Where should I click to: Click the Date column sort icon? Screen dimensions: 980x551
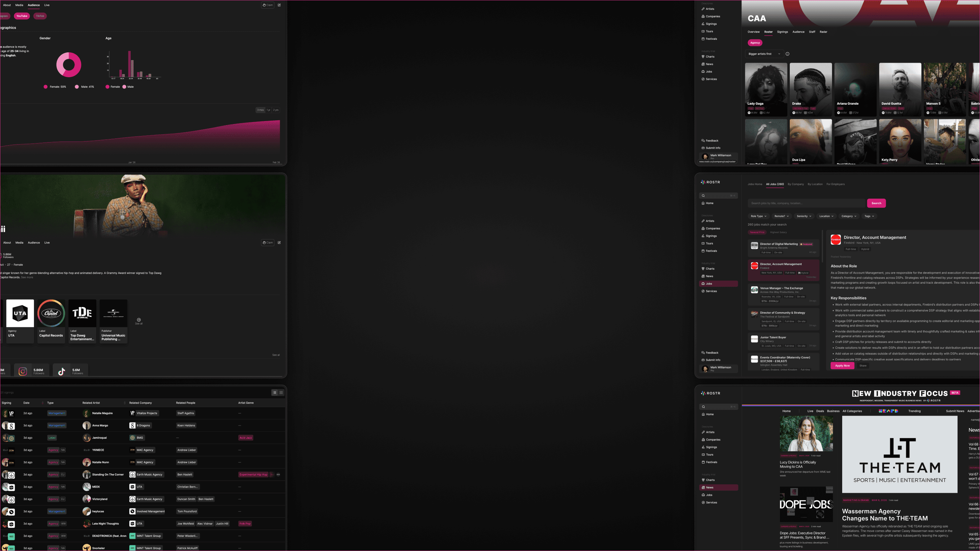tap(42, 403)
